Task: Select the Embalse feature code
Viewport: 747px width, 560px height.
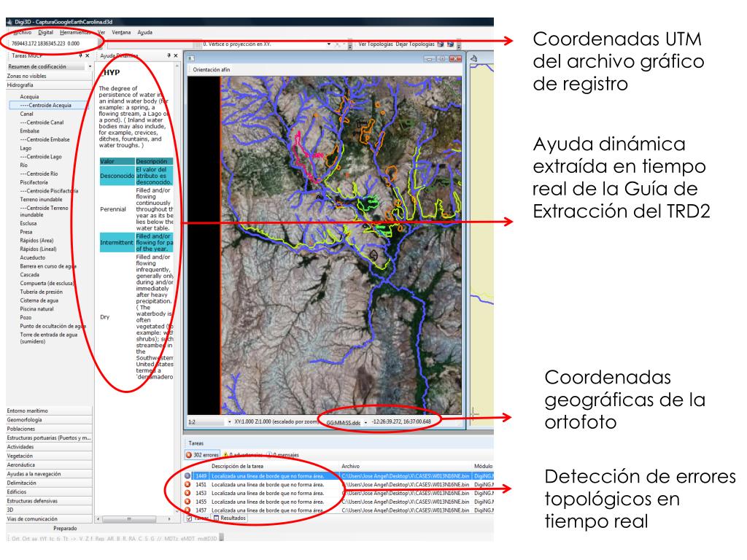Action: [29, 131]
